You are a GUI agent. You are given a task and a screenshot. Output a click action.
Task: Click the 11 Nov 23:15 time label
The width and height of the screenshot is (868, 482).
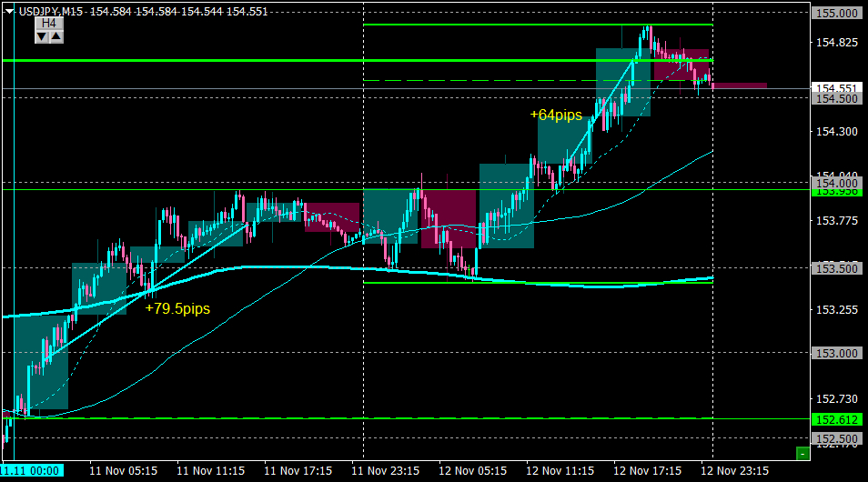tap(385, 471)
